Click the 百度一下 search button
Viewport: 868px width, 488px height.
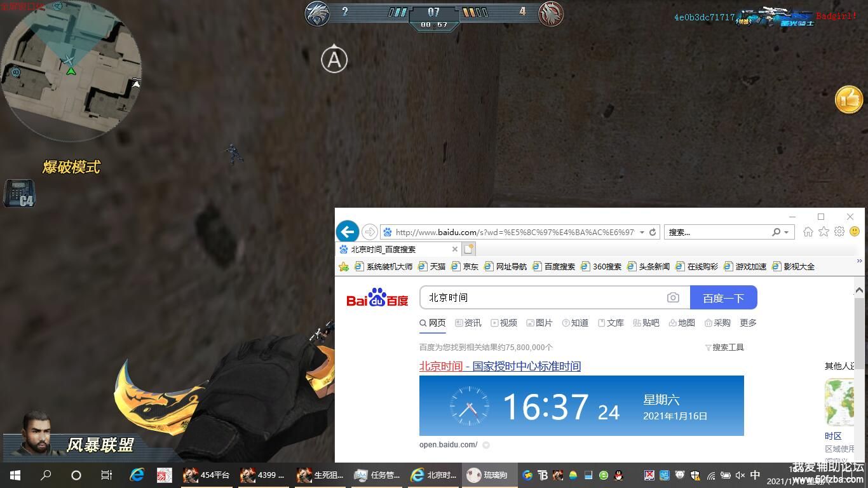723,297
